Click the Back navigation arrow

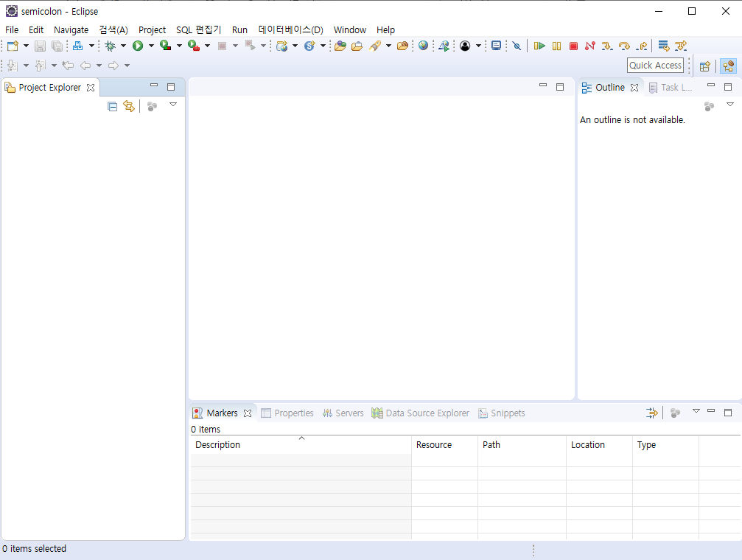click(85, 66)
